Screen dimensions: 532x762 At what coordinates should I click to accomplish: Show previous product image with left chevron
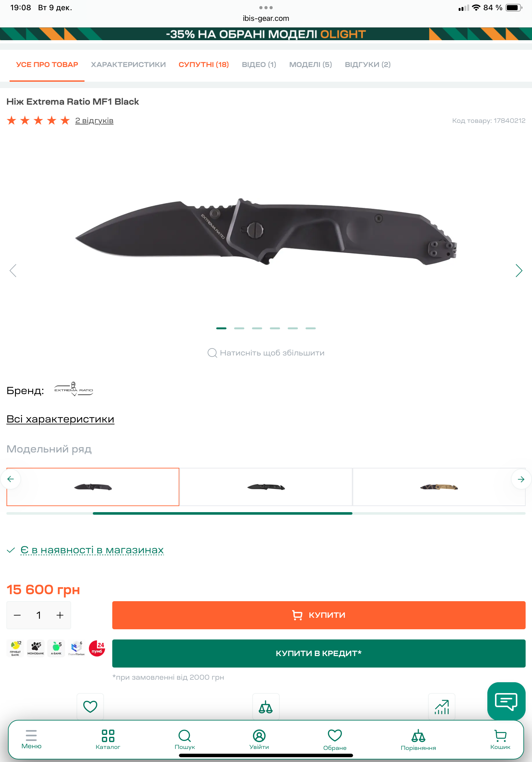(13, 271)
